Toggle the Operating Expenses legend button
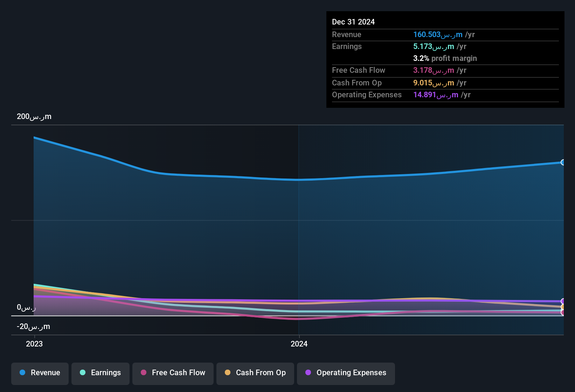 346,374
